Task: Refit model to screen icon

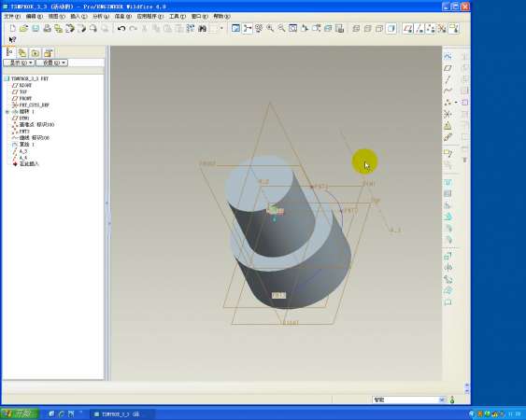Action: click(292, 29)
